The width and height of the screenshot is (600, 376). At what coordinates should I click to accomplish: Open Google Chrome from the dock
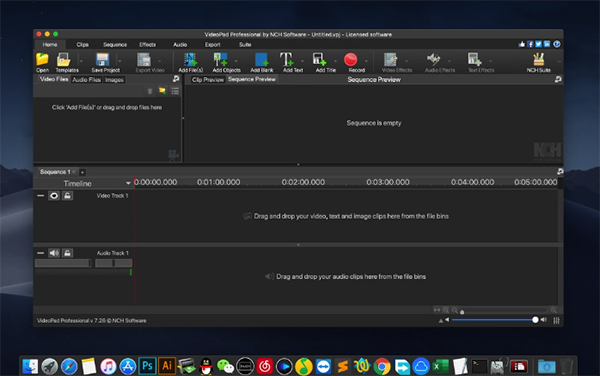[382, 366]
